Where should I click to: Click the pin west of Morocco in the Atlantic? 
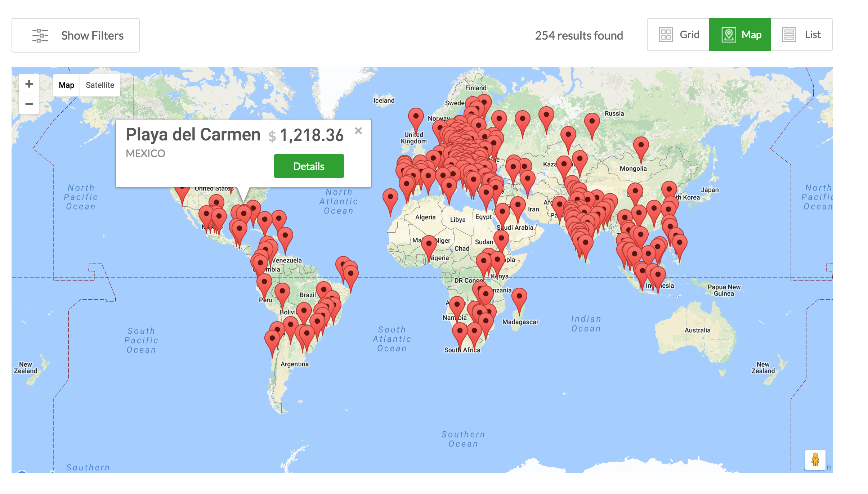point(390,198)
